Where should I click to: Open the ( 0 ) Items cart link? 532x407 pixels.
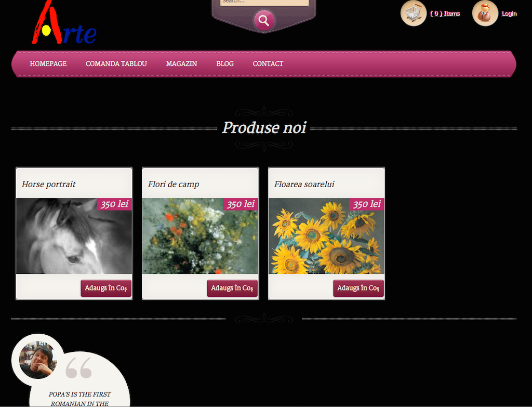pyautogui.click(x=445, y=14)
